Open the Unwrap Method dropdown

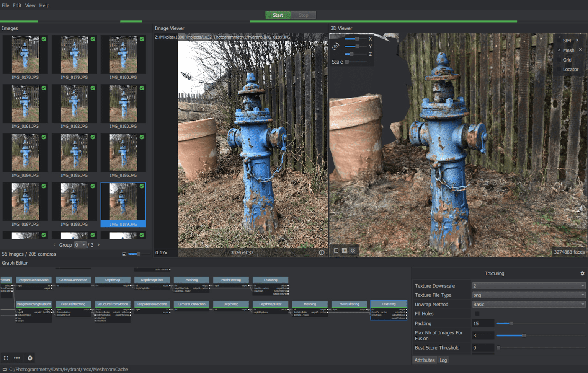pyautogui.click(x=528, y=304)
